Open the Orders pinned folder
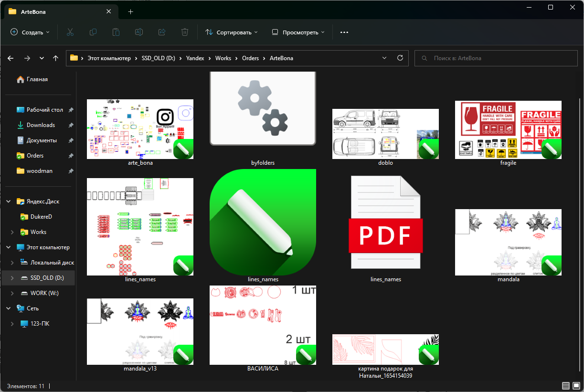The image size is (584, 392). (31, 156)
